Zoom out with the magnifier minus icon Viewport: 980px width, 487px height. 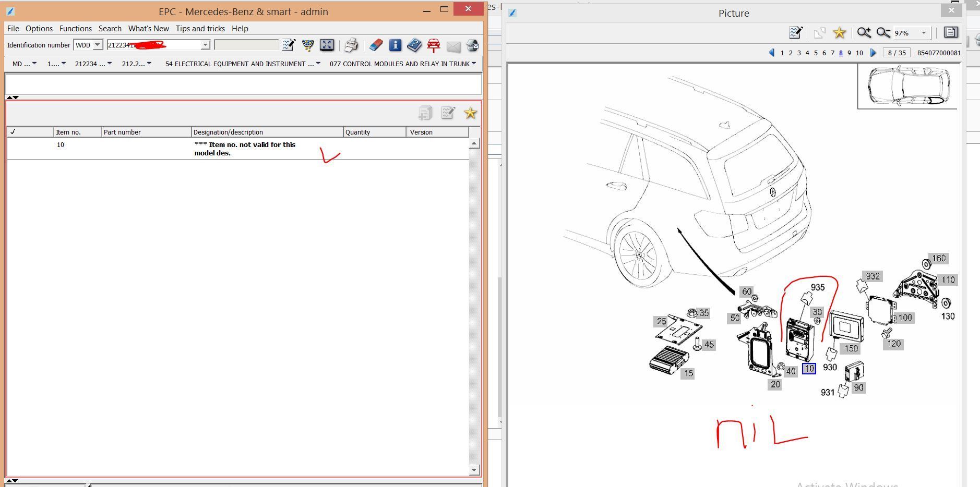(x=883, y=33)
